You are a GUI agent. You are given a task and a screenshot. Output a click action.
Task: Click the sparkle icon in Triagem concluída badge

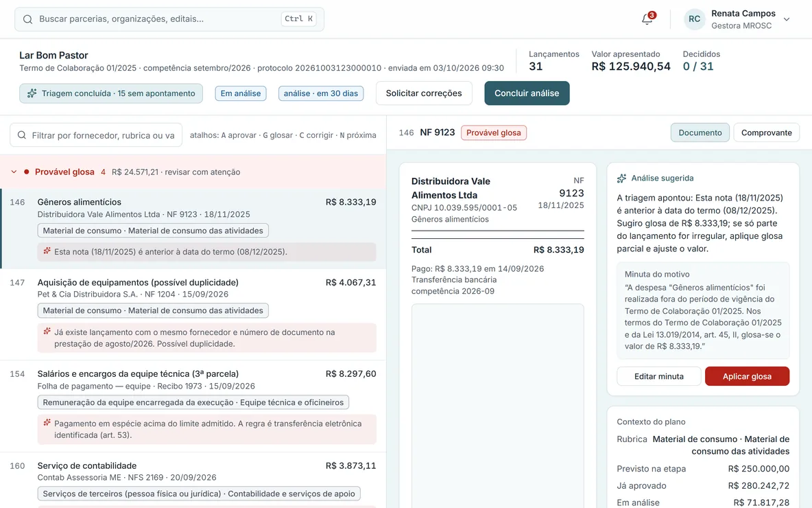[32, 93]
